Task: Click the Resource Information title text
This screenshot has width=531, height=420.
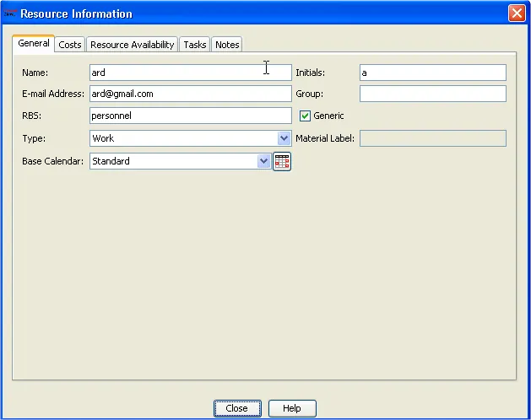Action: click(76, 13)
